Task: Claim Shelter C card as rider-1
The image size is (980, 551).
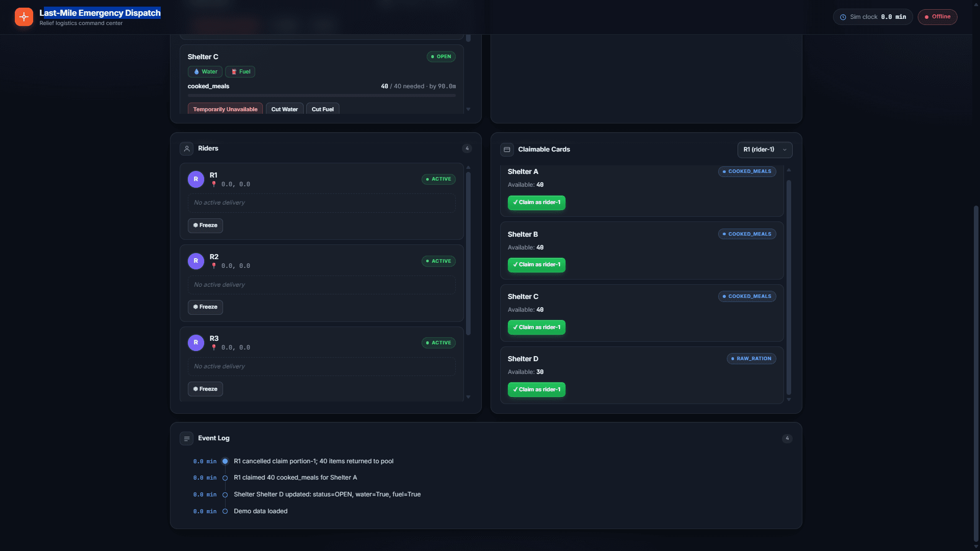Action: [x=536, y=327]
